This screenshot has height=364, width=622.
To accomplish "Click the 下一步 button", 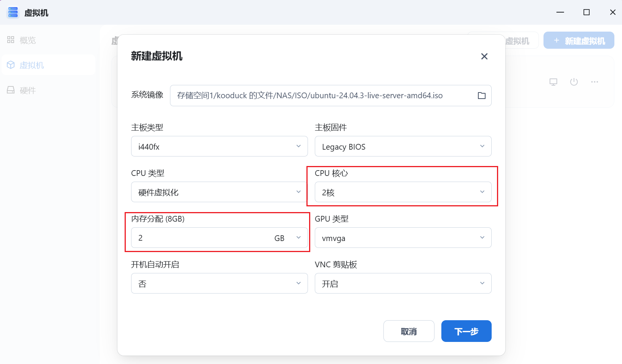I will 466,331.
